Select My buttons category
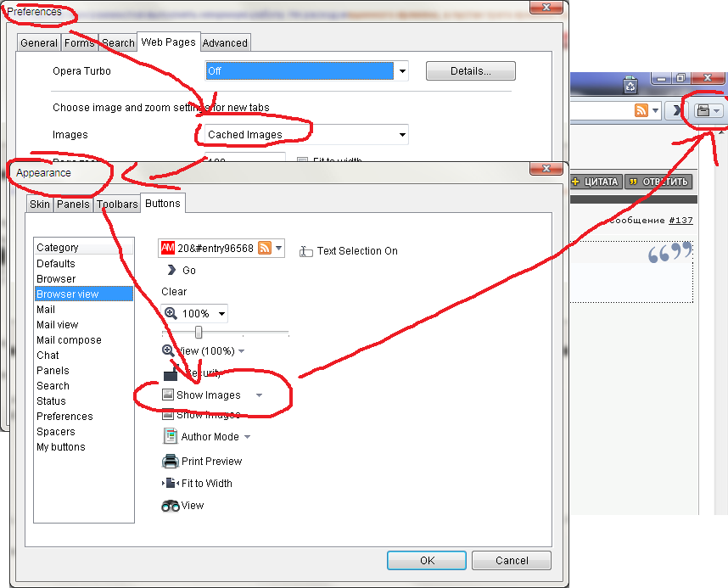Screen dimensions: 728x588 pos(83,447)
